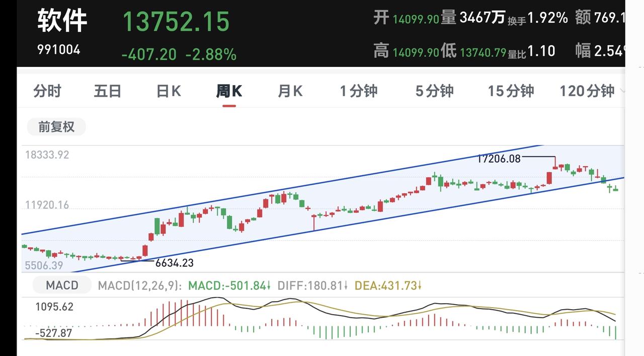Select the 日K chart tab
Image resolution: width=644 pixels, height=356 pixels.
pyautogui.click(x=169, y=91)
